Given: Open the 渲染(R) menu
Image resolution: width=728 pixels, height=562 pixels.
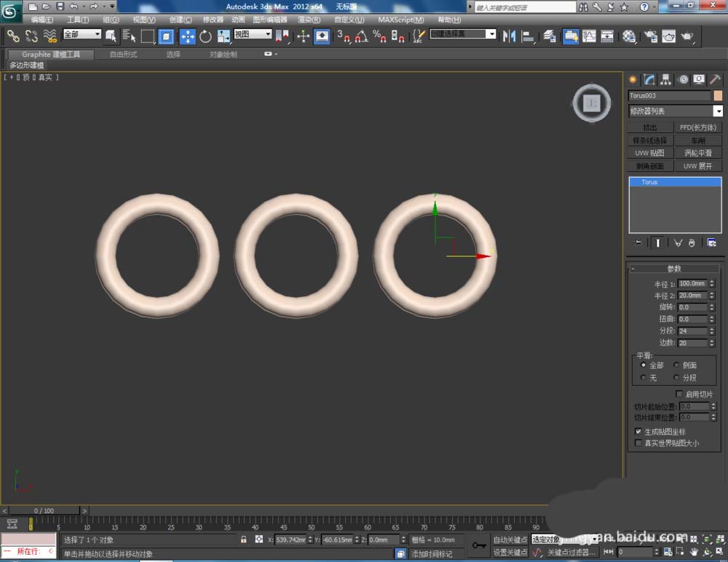Looking at the screenshot, I should click(x=309, y=20).
